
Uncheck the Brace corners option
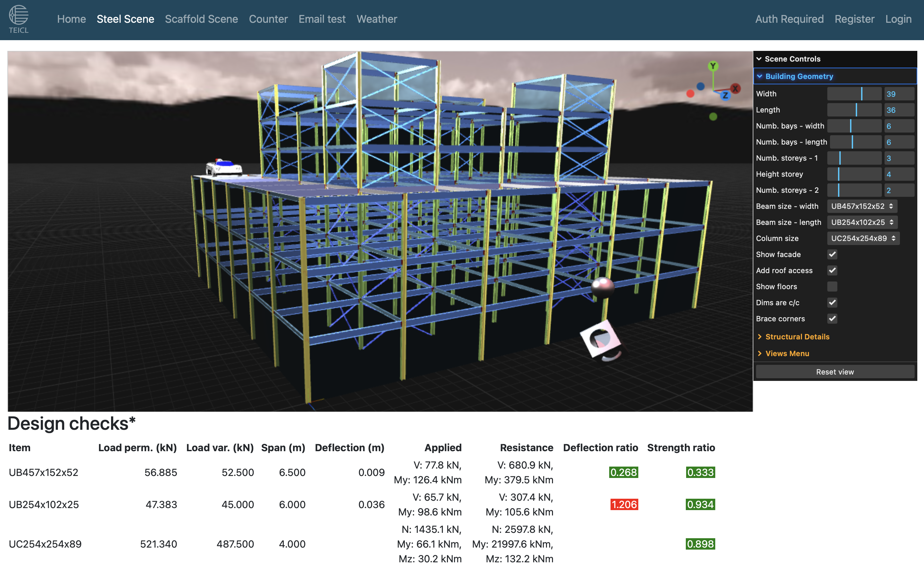coord(832,319)
